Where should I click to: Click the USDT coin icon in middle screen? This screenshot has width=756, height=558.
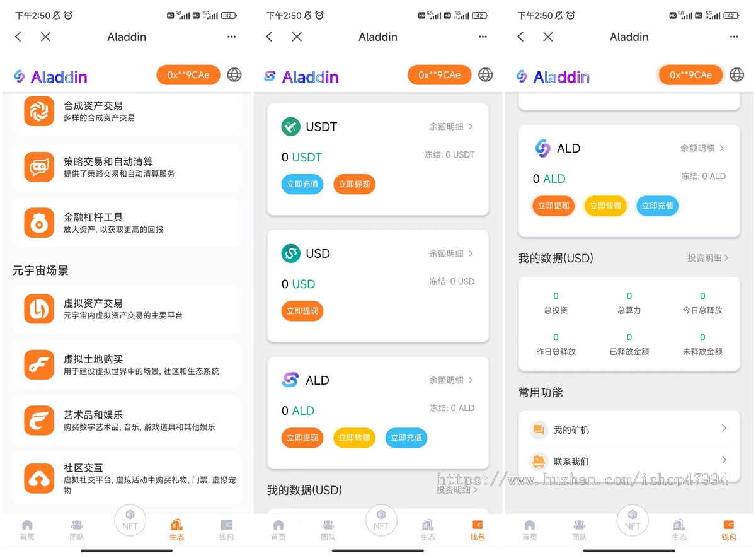point(290,127)
